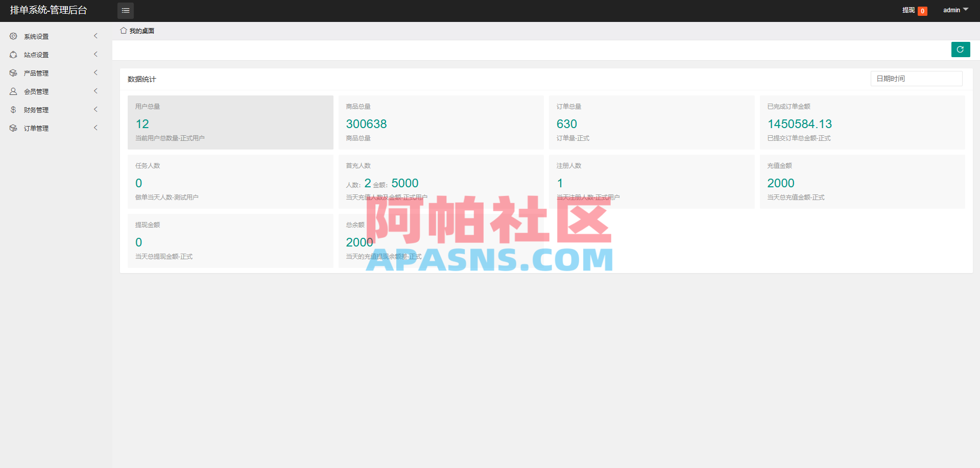The width and height of the screenshot is (980, 468).
Task: Open the 财务管理 dollar icon
Action: 13,109
